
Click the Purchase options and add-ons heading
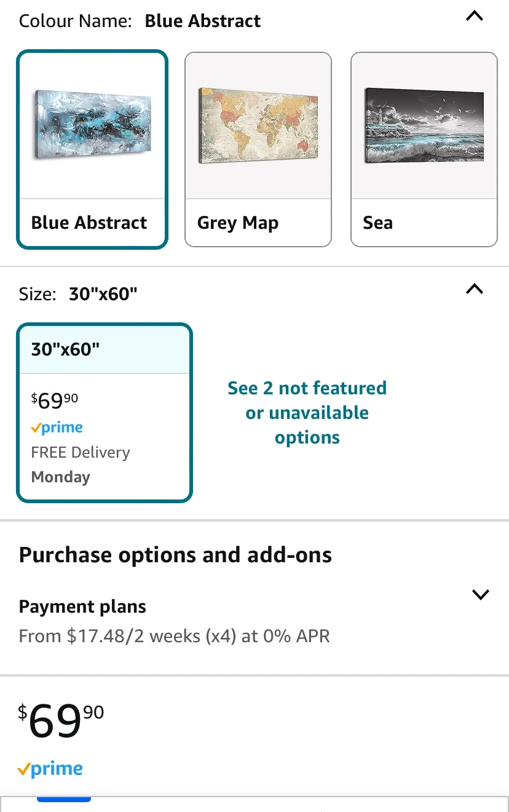coord(175,555)
